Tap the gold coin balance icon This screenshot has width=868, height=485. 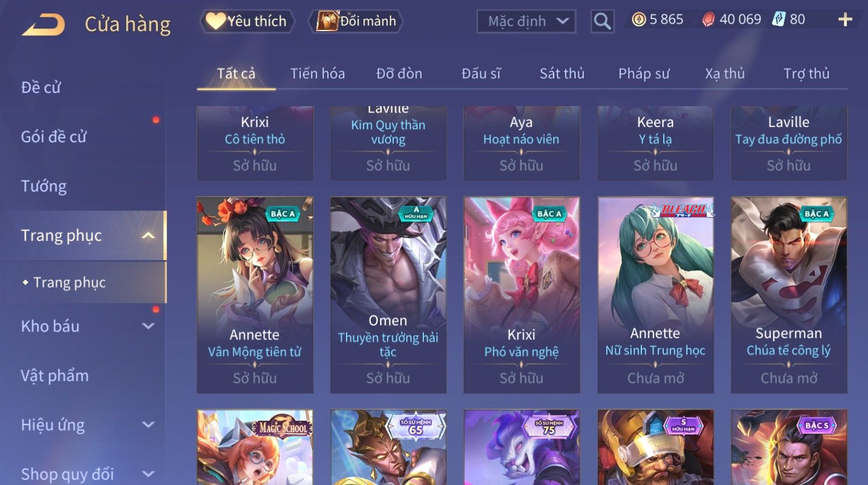coord(638,20)
